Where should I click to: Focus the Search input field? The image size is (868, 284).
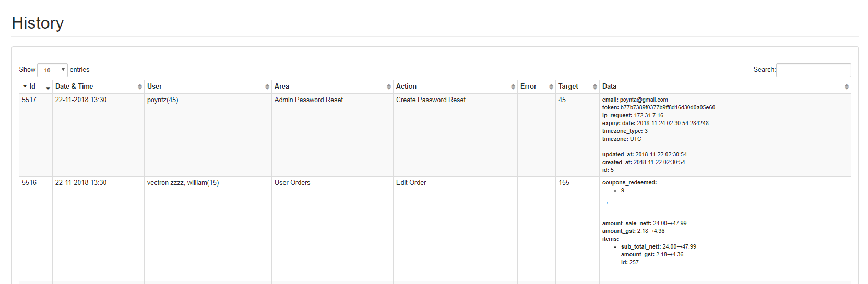point(813,70)
